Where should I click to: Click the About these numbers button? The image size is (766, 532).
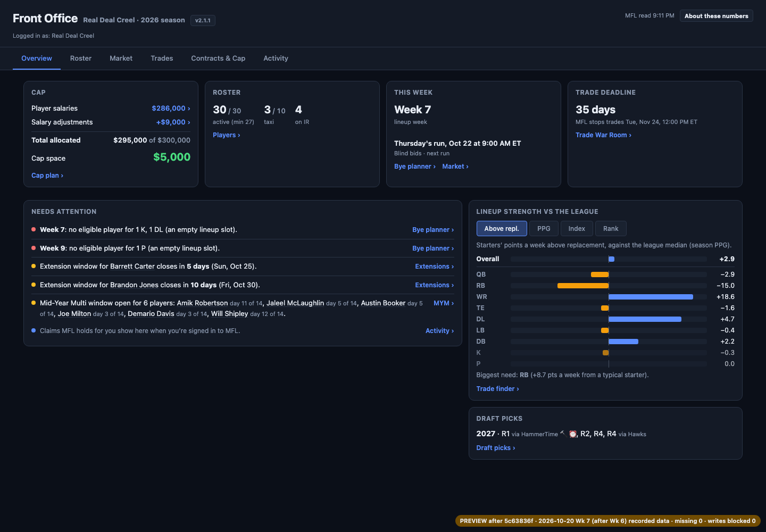coord(716,16)
